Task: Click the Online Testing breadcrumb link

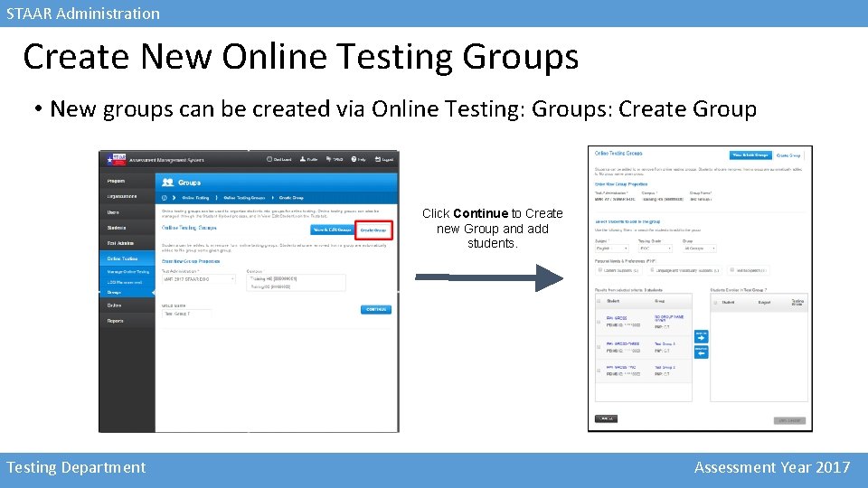Action: tap(195, 198)
